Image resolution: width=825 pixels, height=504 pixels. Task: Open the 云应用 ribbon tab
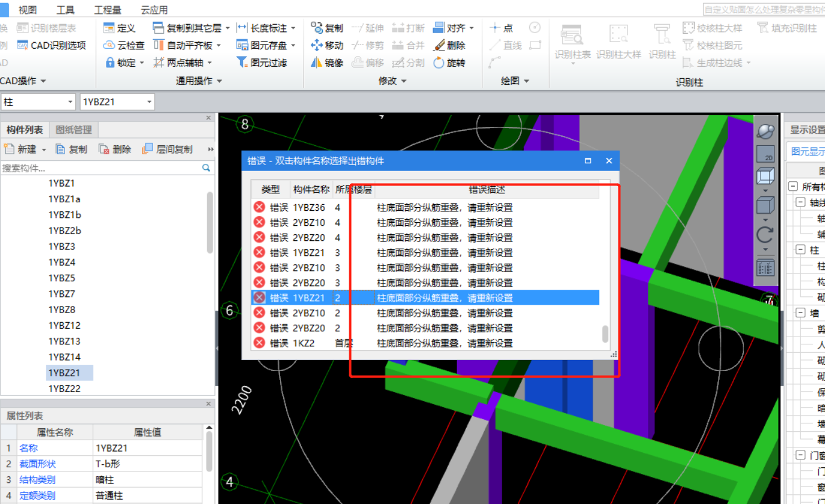point(154,10)
